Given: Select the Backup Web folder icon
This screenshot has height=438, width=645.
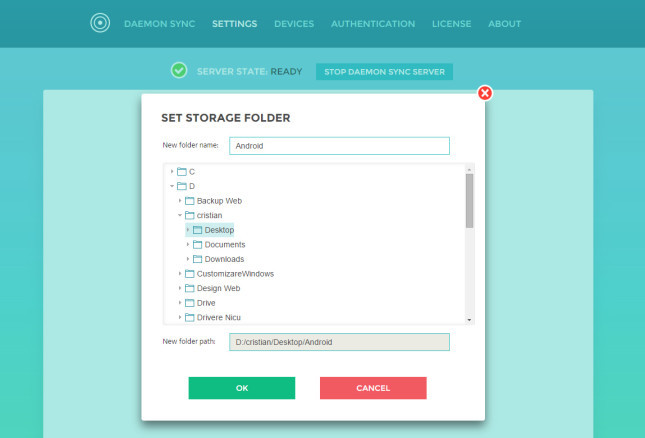Looking at the screenshot, I should 190,201.
